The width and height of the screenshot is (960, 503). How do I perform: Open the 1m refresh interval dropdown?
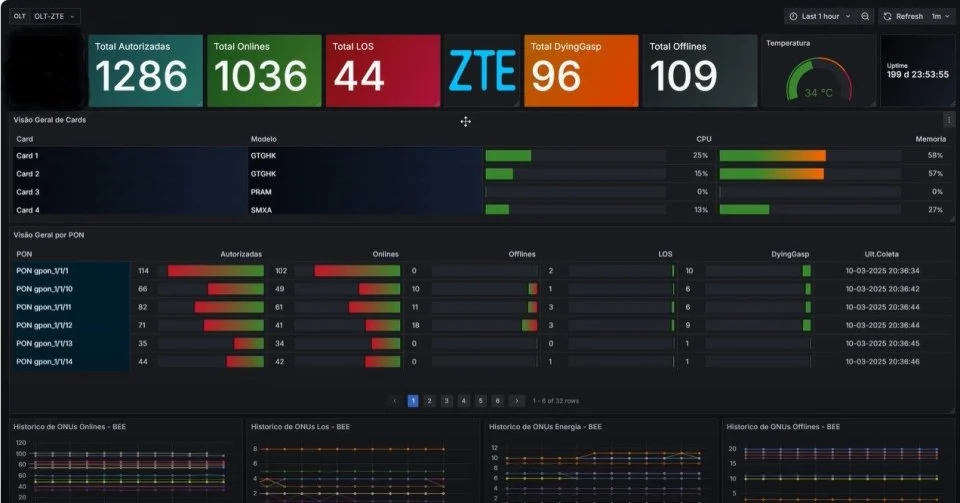[940, 17]
